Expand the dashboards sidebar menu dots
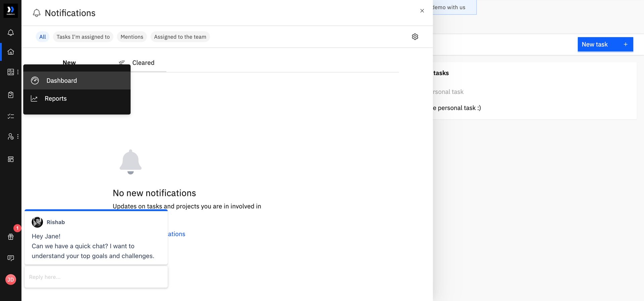 point(18,72)
